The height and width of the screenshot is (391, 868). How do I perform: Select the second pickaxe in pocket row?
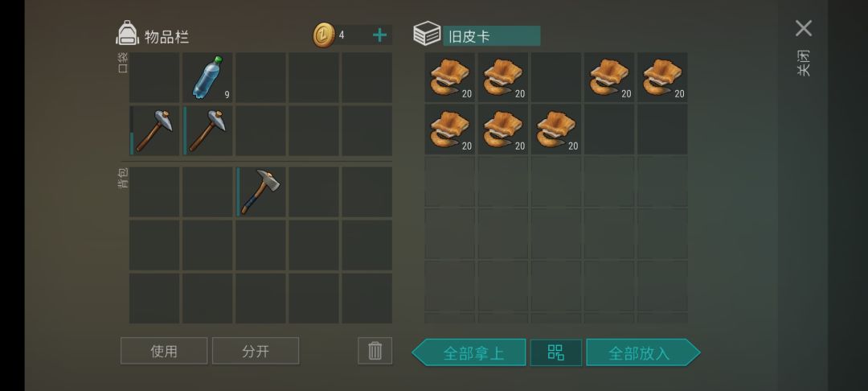[x=207, y=130]
